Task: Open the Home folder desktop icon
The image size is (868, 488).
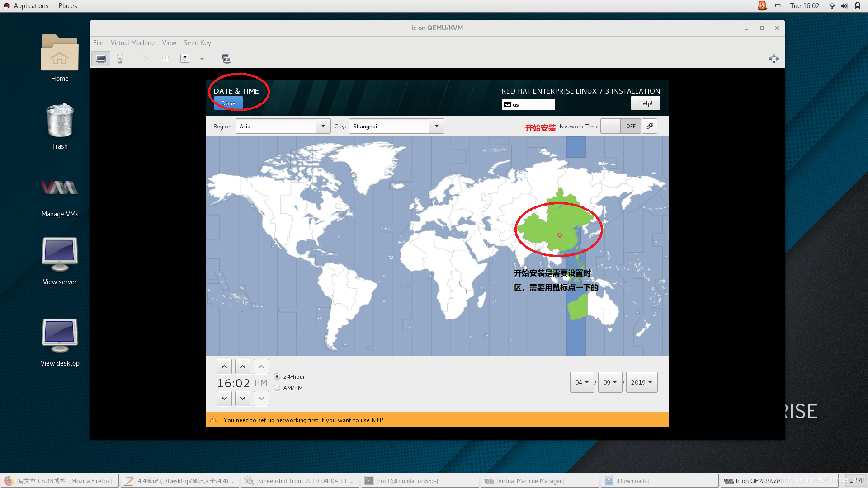Action: (60, 58)
